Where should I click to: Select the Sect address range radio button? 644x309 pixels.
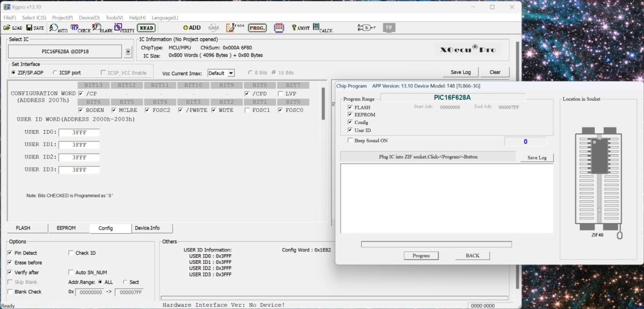pyautogui.click(x=125, y=282)
